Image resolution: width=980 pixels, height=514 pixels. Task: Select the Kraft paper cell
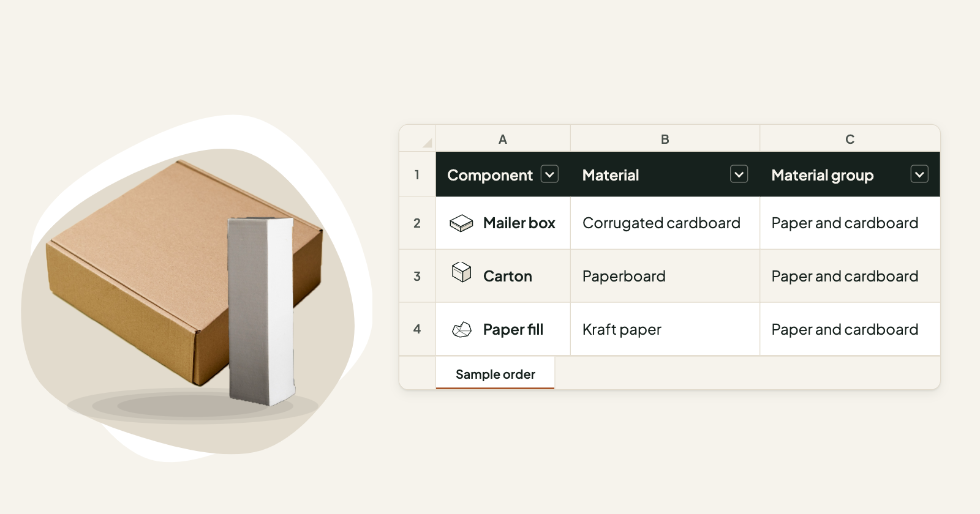tap(665, 329)
